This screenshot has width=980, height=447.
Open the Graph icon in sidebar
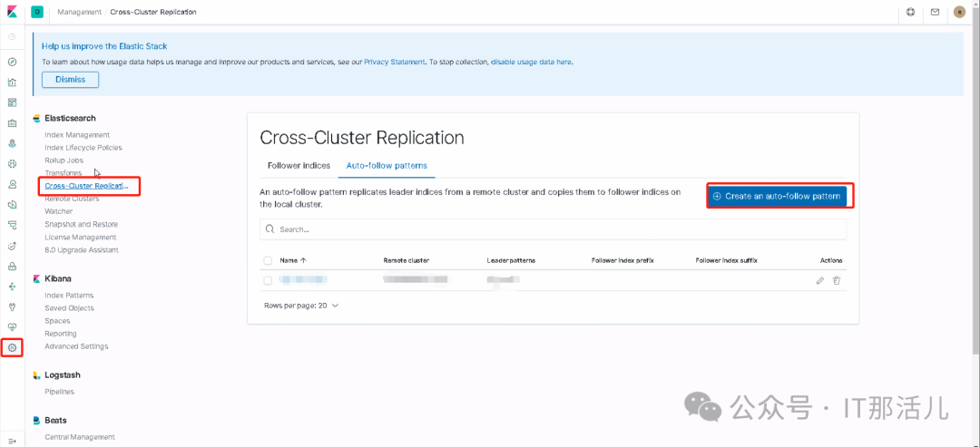pos(12,287)
